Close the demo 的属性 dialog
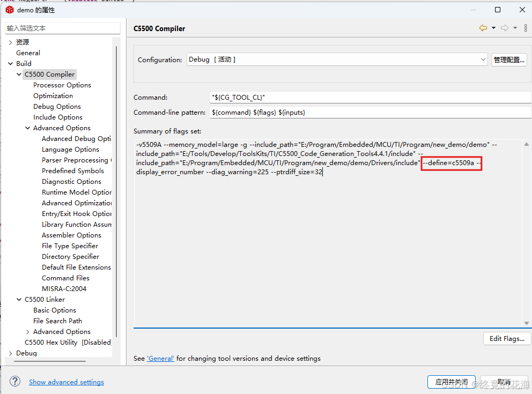This screenshot has width=532, height=394. tap(522, 10)
